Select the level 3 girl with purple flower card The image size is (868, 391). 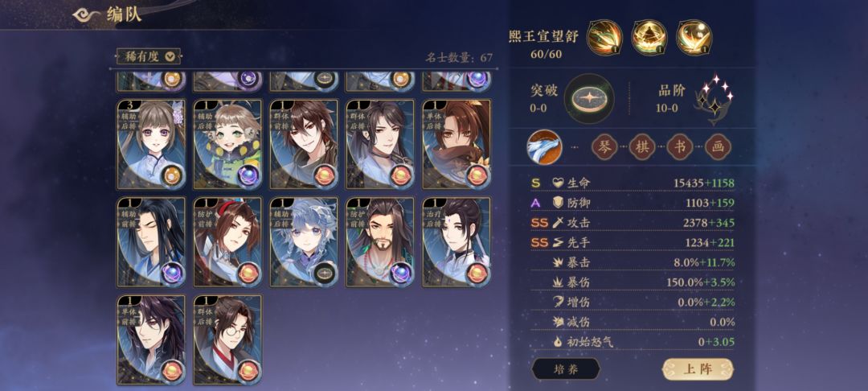tap(151, 145)
